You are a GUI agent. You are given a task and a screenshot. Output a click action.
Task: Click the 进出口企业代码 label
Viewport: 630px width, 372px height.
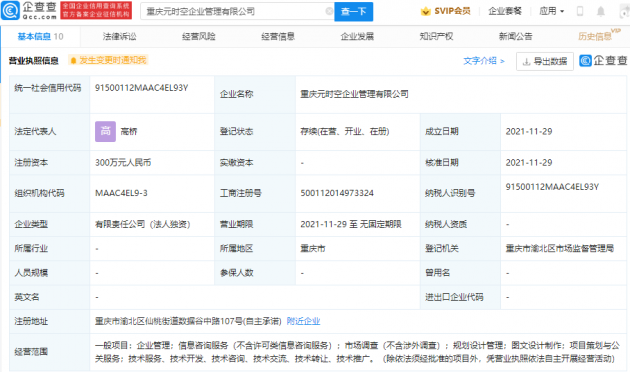click(454, 297)
